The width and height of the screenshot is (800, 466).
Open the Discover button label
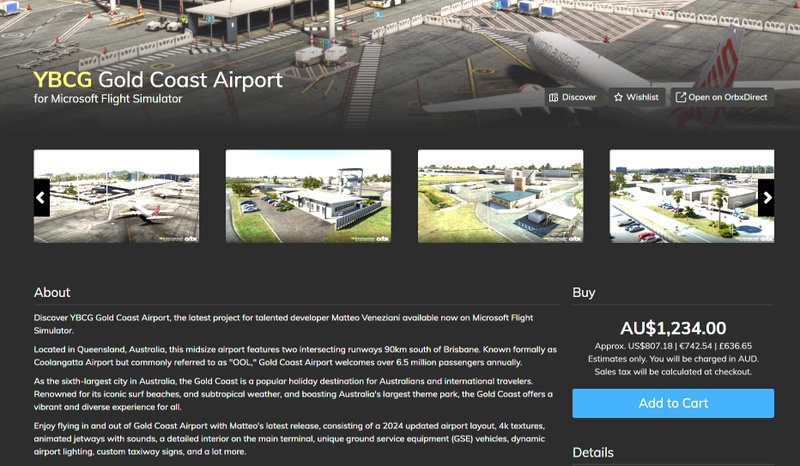(579, 97)
